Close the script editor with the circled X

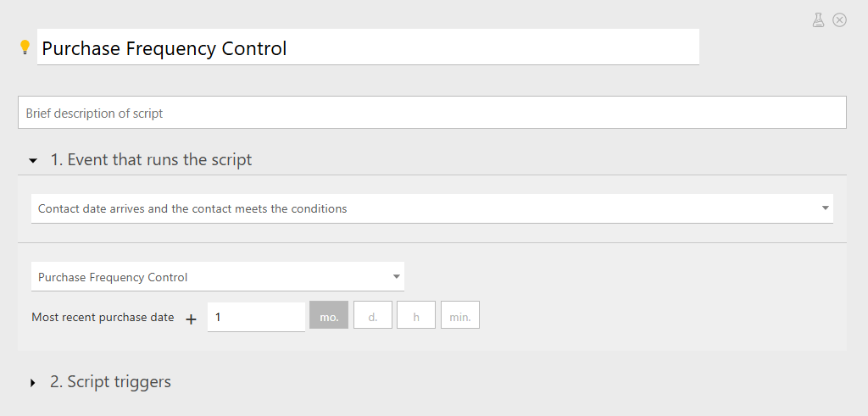pyautogui.click(x=840, y=20)
